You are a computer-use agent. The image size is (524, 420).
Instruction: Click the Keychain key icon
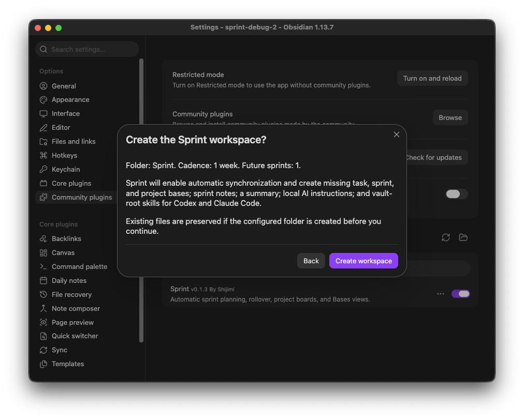pos(43,170)
